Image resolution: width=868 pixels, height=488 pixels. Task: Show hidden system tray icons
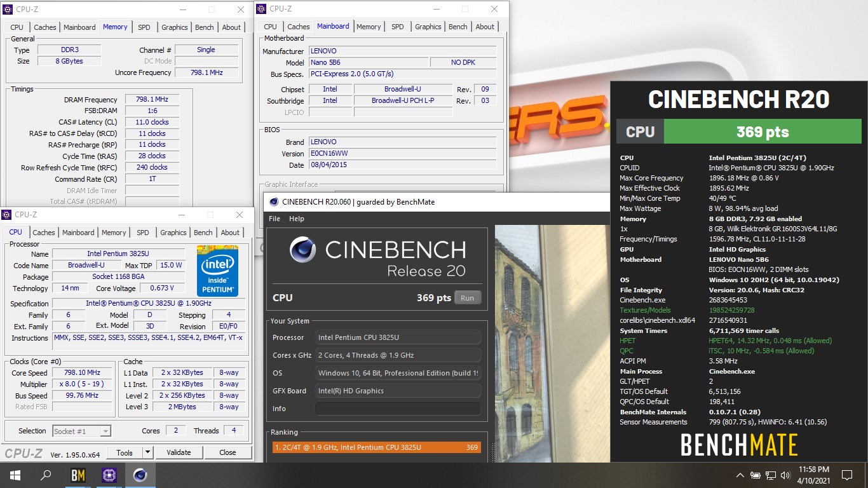point(740,475)
